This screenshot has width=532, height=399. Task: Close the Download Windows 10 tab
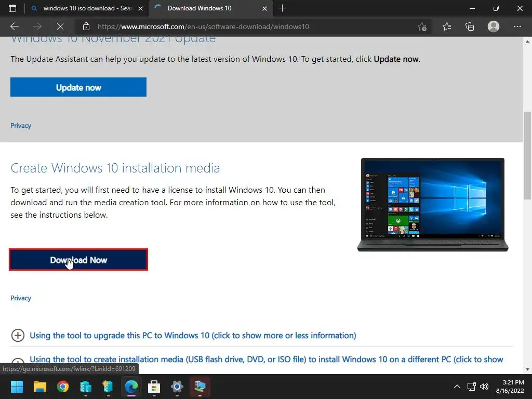click(264, 8)
